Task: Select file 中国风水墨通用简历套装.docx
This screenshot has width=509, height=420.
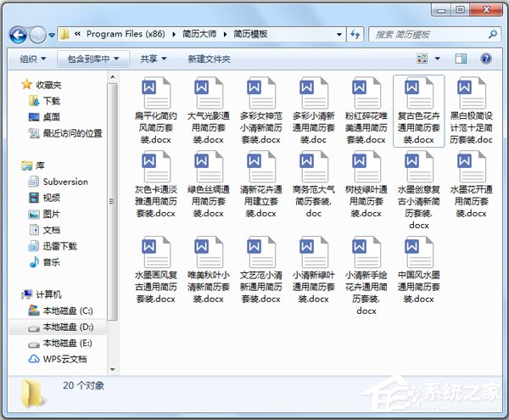Action: click(419, 270)
